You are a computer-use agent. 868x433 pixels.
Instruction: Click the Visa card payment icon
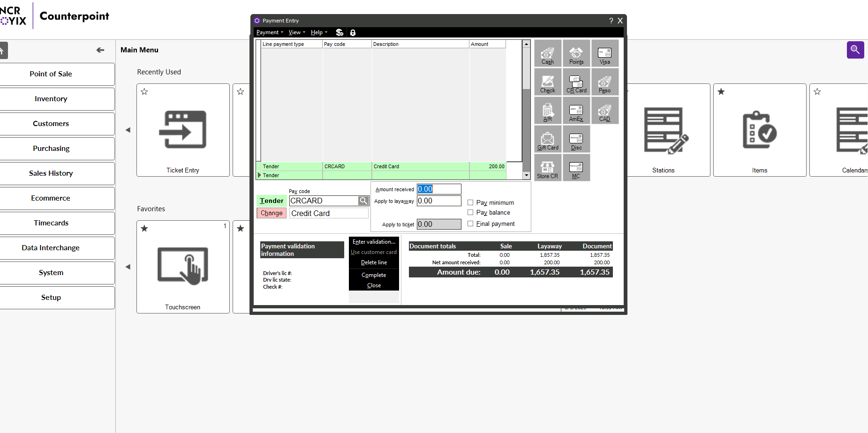point(605,53)
